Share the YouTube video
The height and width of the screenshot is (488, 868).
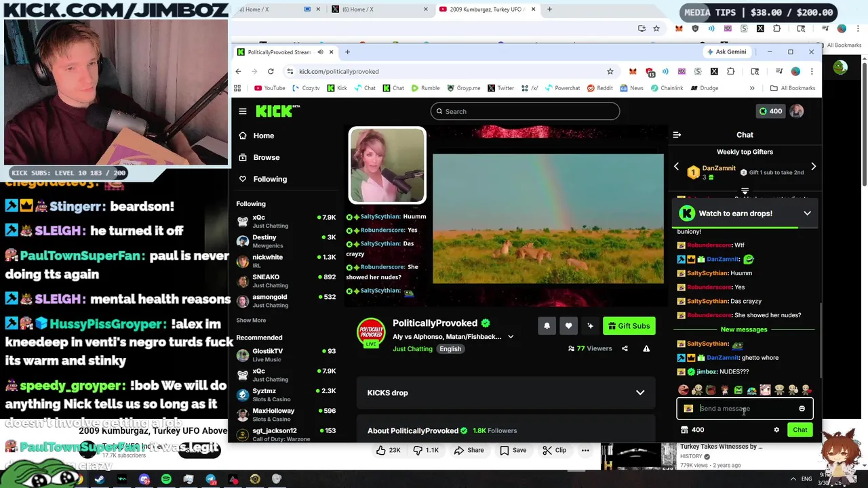click(468, 450)
